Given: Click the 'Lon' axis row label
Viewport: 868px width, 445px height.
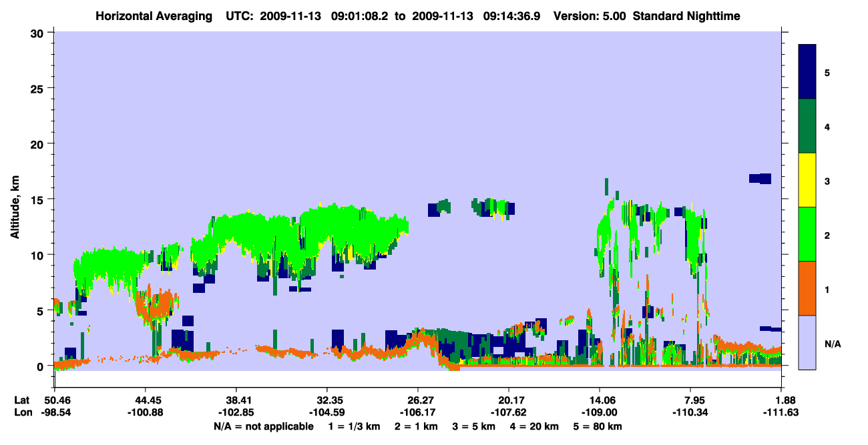Looking at the screenshot, I should [22, 413].
